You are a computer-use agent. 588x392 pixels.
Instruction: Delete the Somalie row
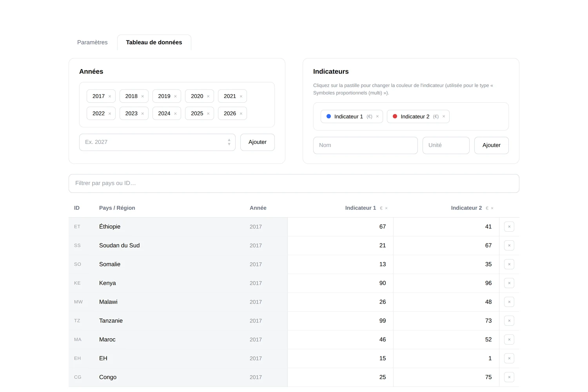(509, 264)
